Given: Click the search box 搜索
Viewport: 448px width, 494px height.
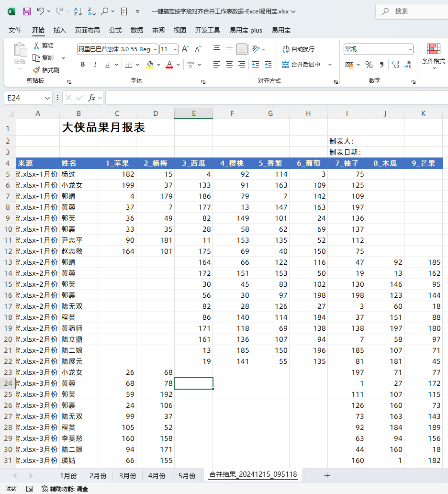Looking at the screenshot, I should click(x=413, y=11).
